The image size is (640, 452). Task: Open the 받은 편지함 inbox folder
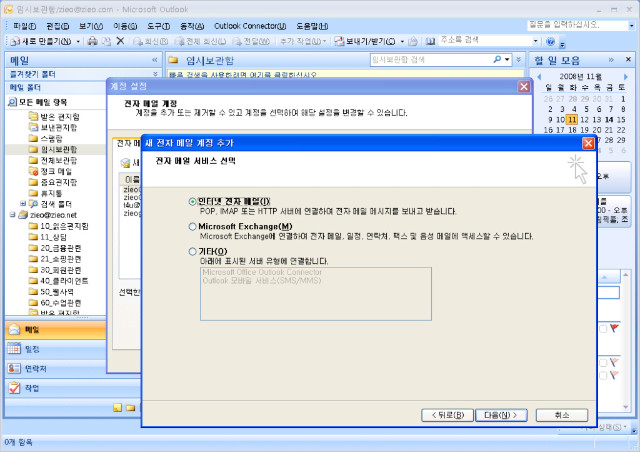[54, 117]
